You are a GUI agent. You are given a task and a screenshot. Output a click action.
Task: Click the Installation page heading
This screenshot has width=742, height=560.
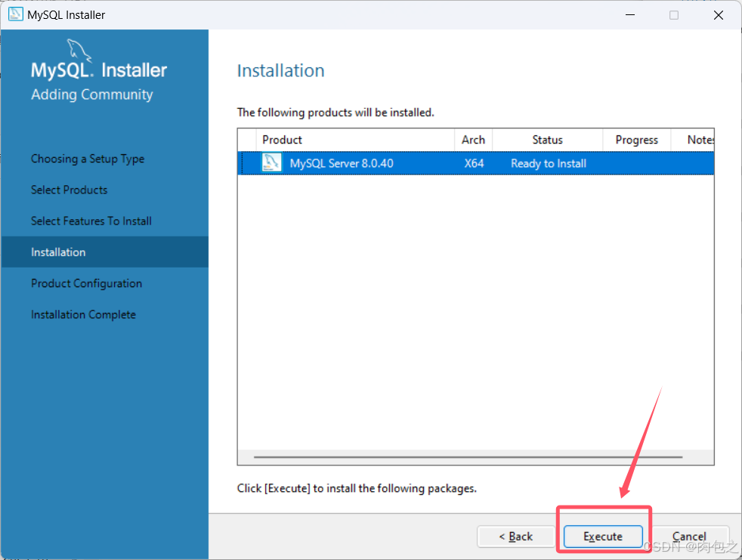click(280, 70)
